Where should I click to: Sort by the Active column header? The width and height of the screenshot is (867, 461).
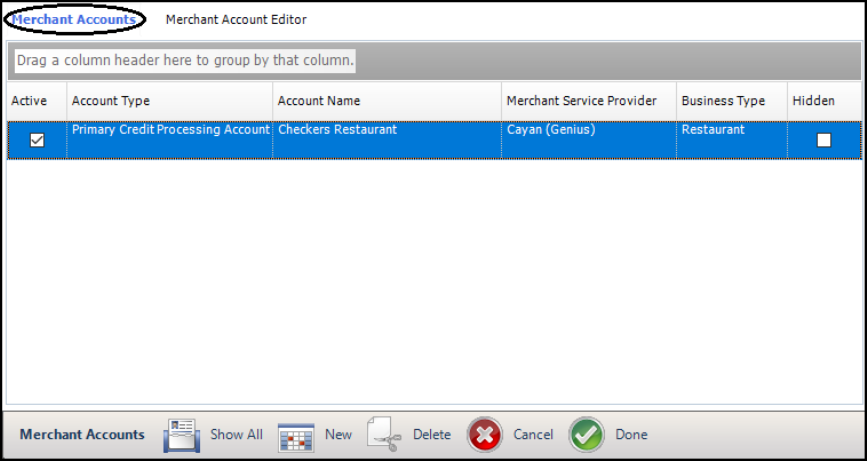[x=36, y=101]
